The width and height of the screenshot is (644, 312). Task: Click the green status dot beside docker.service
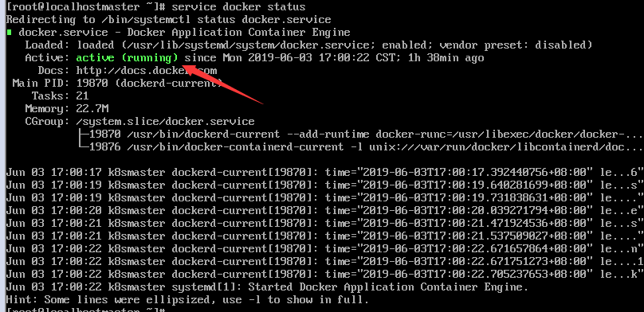point(9,33)
